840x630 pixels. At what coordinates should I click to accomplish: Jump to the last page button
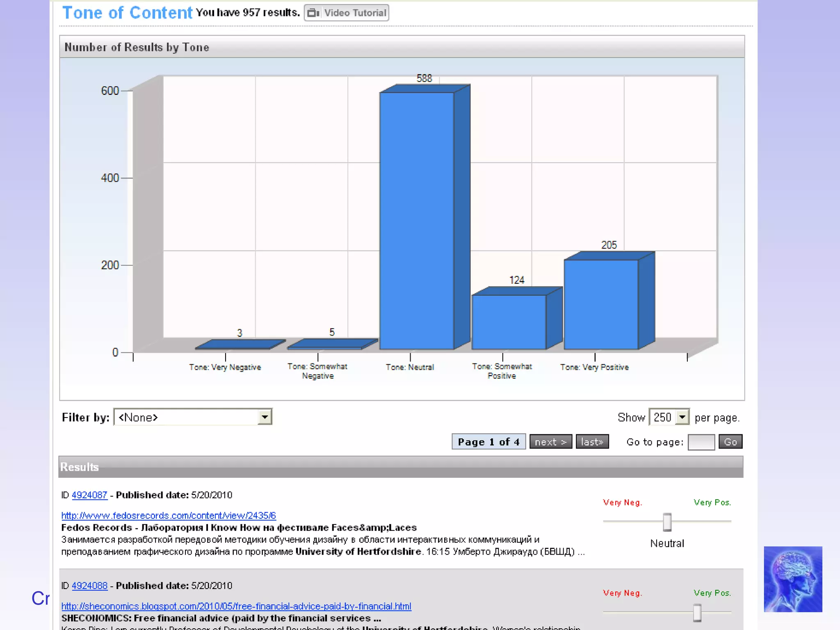[x=592, y=442]
